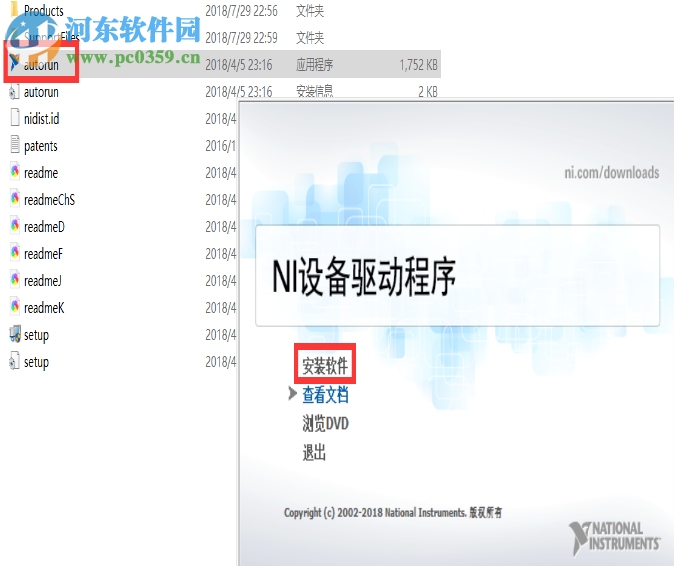The width and height of the screenshot is (674, 566).
Task: Choose 浏览DVD to browse the disc
Action: 325,423
